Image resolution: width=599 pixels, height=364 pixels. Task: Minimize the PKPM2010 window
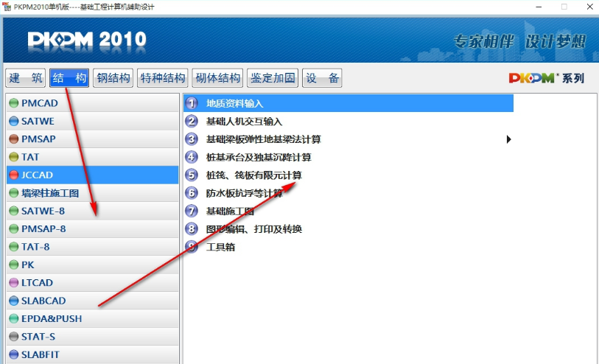click(539, 7)
